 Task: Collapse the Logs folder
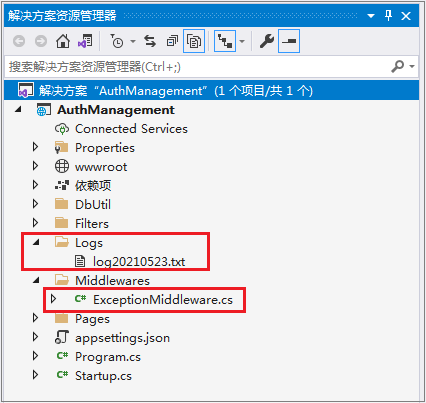coord(36,242)
